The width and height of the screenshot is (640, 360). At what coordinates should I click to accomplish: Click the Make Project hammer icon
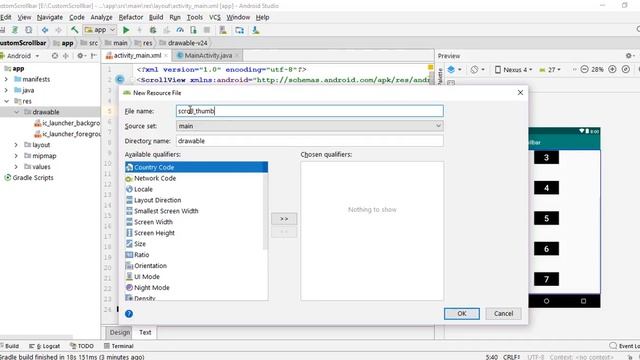tap(74, 30)
